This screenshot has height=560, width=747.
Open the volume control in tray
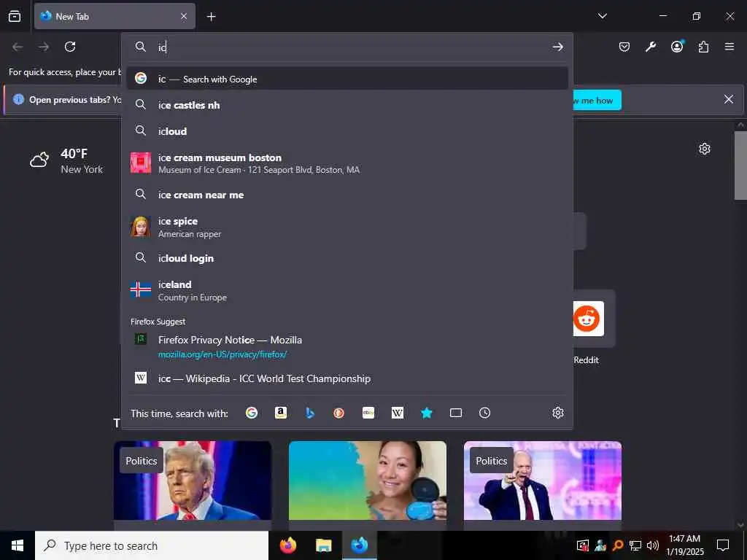652,545
